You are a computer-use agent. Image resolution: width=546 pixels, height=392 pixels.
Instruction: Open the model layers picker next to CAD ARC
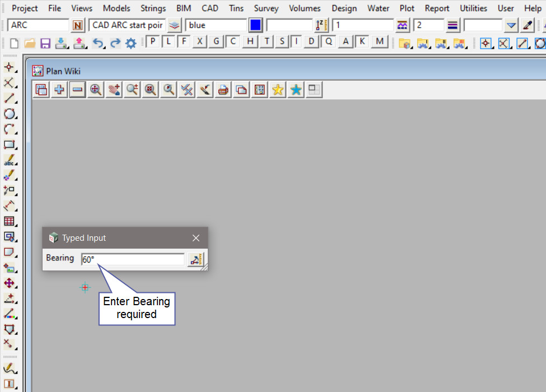175,25
